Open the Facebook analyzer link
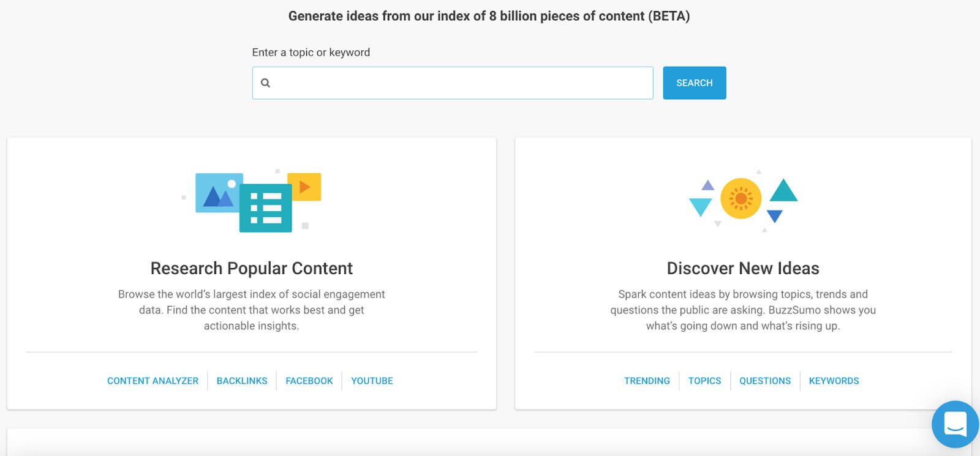The image size is (980, 456). [309, 381]
